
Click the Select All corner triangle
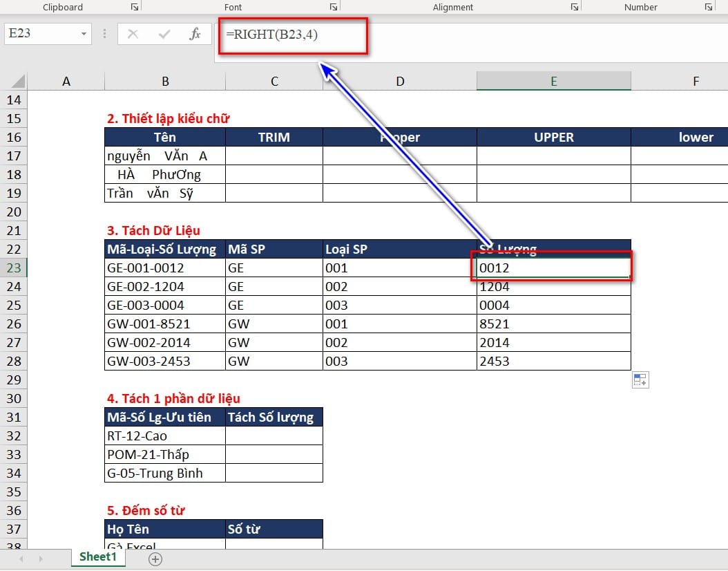click(x=18, y=82)
